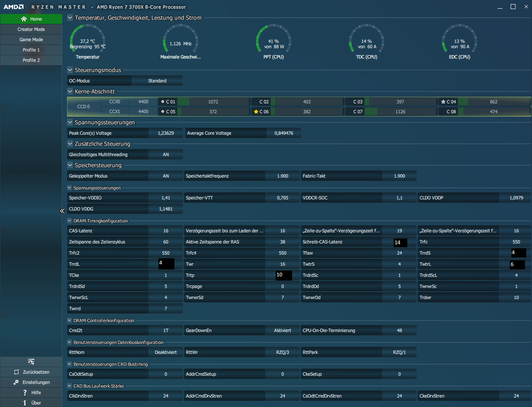
Task: Click the TwtrL highlighted value 6
Action: pos(517,264)
